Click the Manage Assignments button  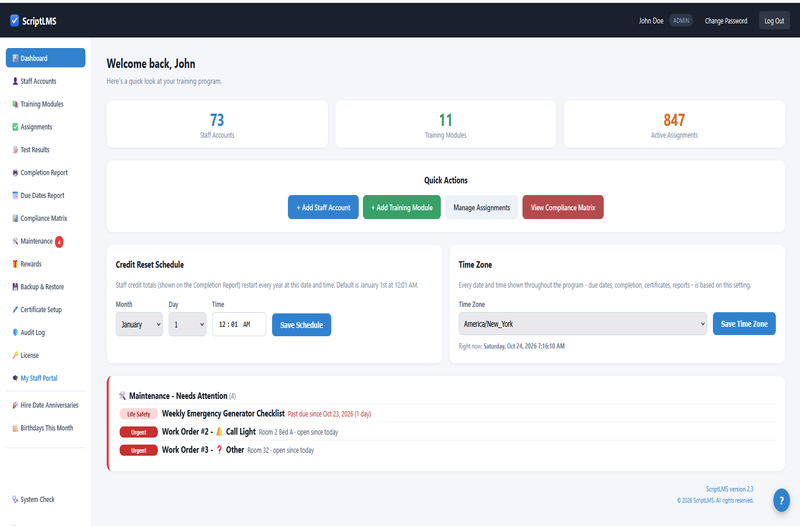coord(482,207)
